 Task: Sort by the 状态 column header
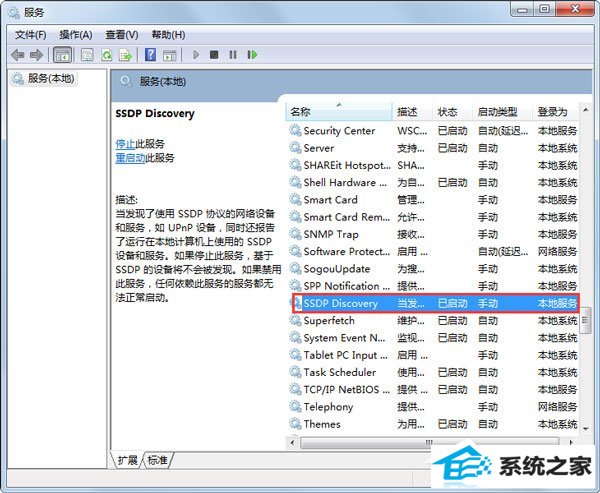click(x=453, y=111)
